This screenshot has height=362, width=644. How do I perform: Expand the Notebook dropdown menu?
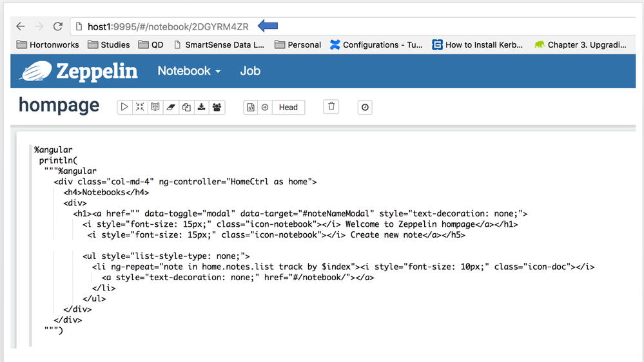tap(189, 71)
